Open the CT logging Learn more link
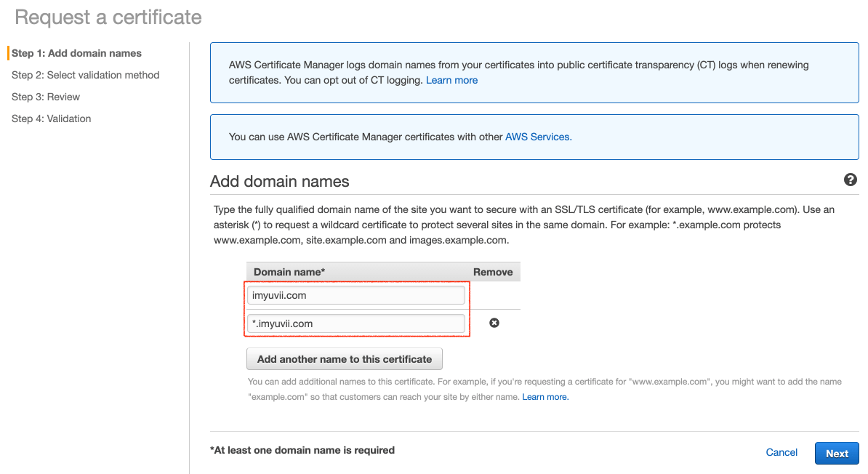Viewport: 868px width, 474px height. tap(451, 80)
